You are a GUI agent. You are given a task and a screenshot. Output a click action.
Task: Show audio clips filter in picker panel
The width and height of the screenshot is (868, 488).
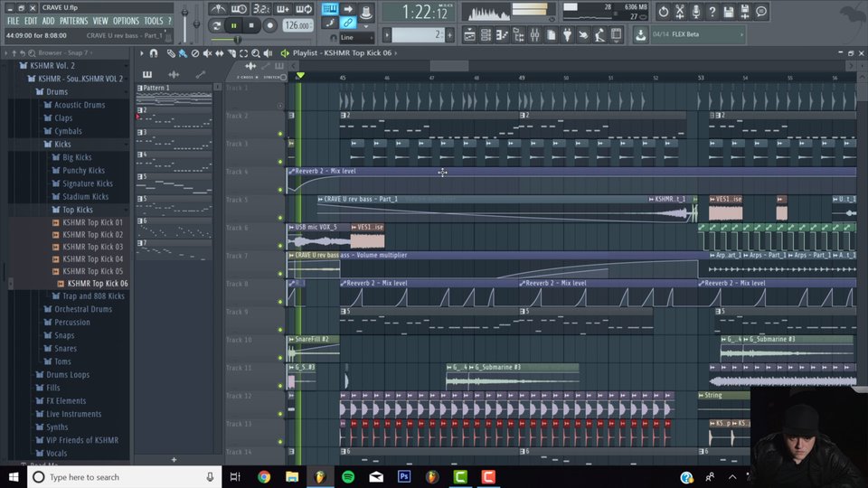[x=174, y=74]
